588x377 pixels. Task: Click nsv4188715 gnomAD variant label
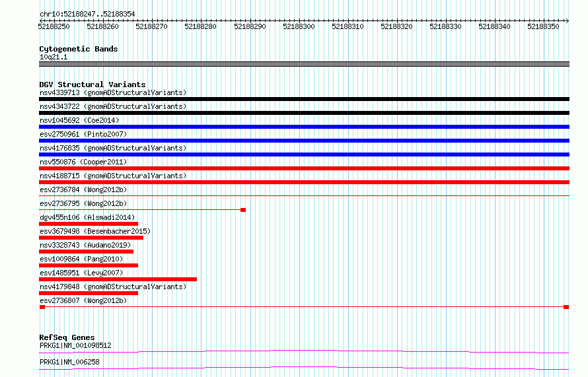113,176
